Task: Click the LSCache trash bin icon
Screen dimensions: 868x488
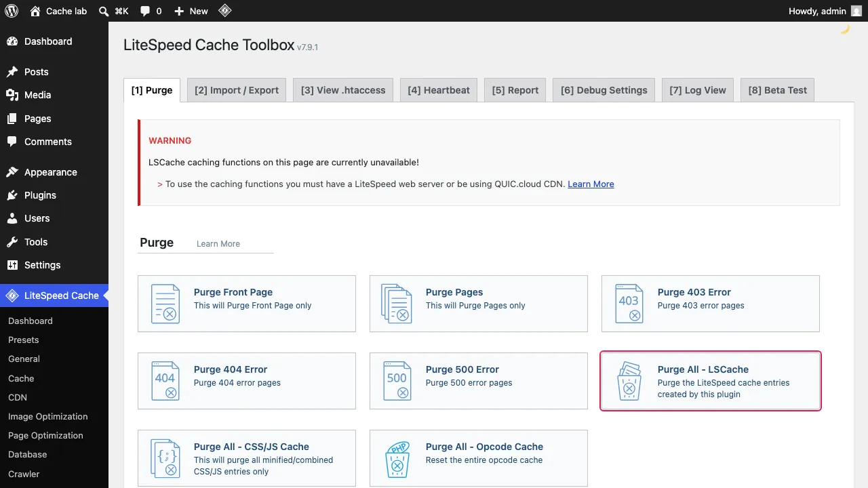Action: tap(629, 381)
